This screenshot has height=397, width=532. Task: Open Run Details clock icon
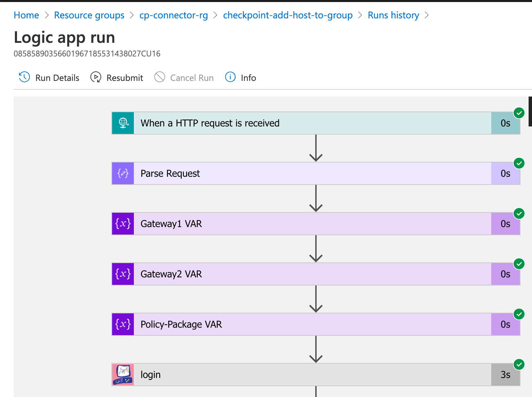coord(24,77)
